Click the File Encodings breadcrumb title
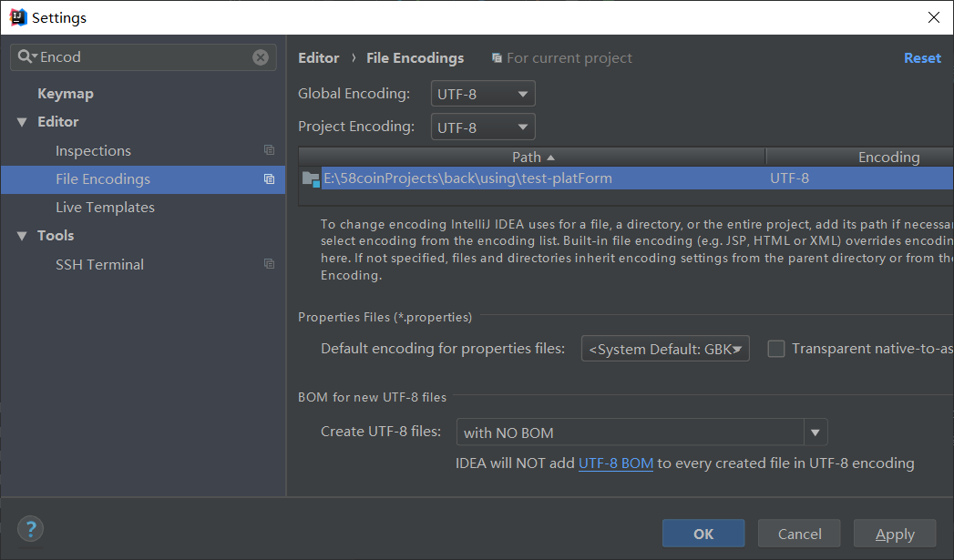 click(415, 57)
